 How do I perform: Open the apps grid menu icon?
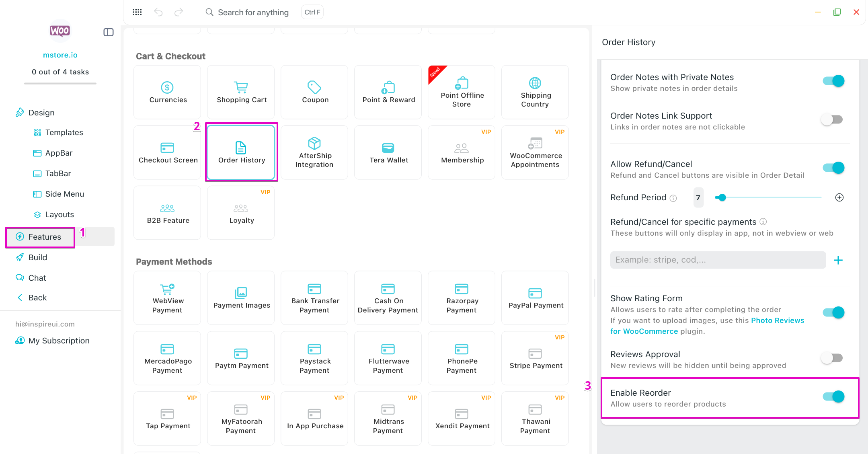point(137,12)
